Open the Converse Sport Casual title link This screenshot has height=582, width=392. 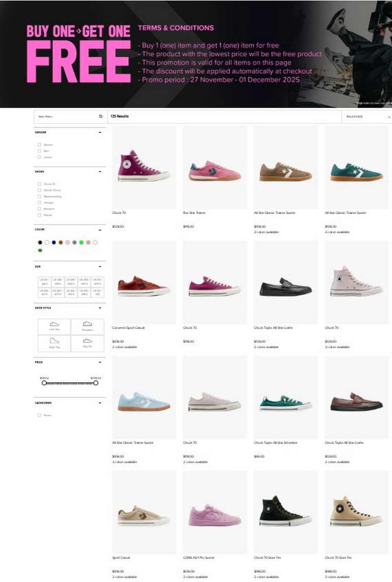click(128, 327)
